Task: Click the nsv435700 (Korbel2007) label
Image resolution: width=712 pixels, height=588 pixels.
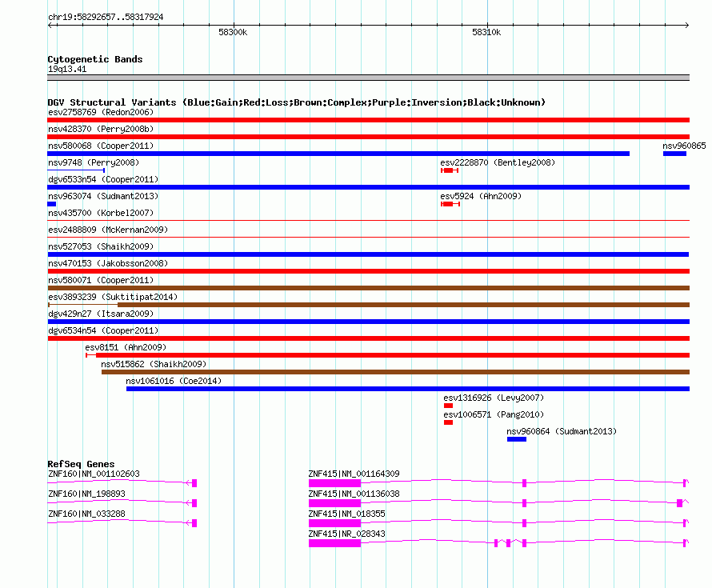Action: click(x=101, y=213)
